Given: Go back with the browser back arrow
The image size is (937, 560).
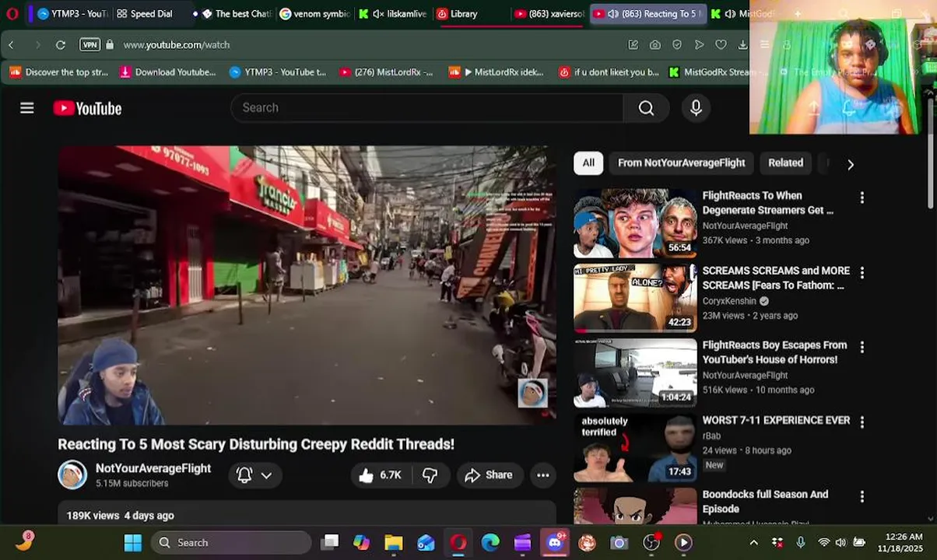Looking at the screenshot, I should click(12, 45).
